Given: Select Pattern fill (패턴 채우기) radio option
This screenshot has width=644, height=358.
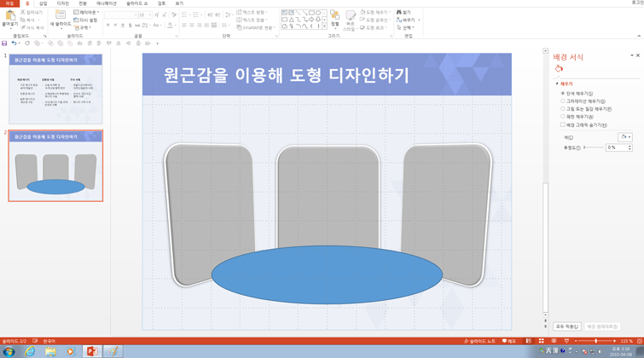Looking at the screenshot, I should pyautogui.click(x=563, y=117).
